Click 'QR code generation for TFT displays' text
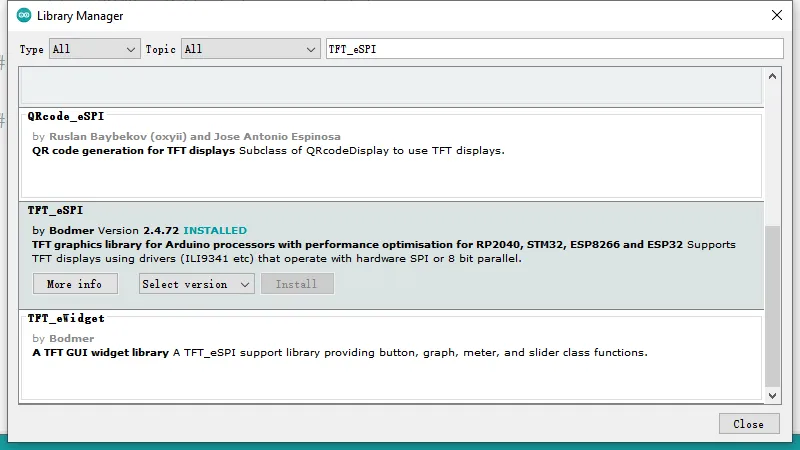This screenshot has width=800, height=450. (x=133, y=151)
